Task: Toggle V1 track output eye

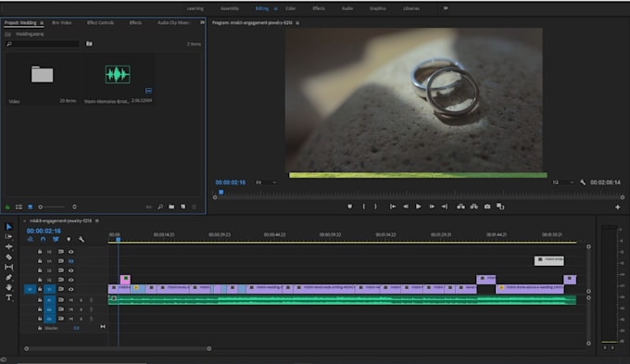Action: pos(70,289)
